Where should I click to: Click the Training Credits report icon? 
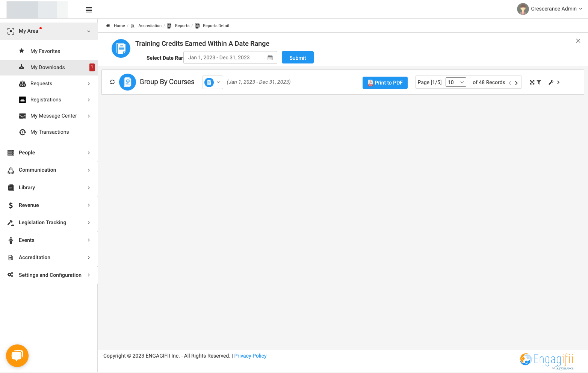coord(121,48)
